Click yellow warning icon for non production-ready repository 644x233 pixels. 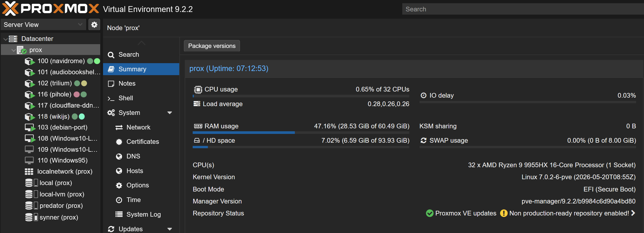coord(504,213)
